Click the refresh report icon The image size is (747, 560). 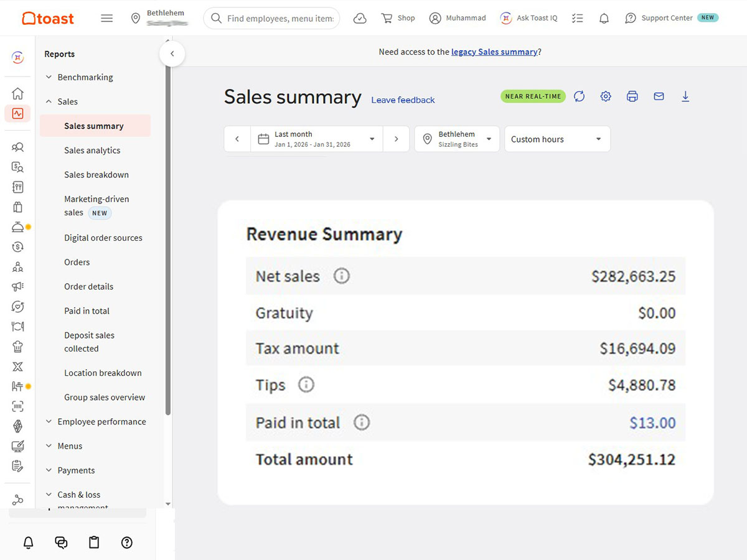pos(579,96)
